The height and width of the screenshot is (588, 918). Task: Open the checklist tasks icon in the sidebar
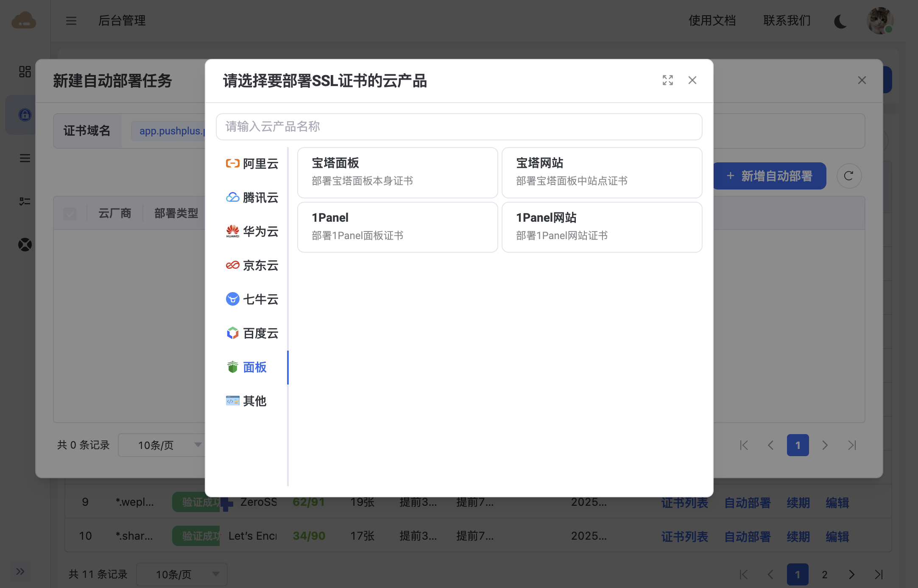coord(25,201)
